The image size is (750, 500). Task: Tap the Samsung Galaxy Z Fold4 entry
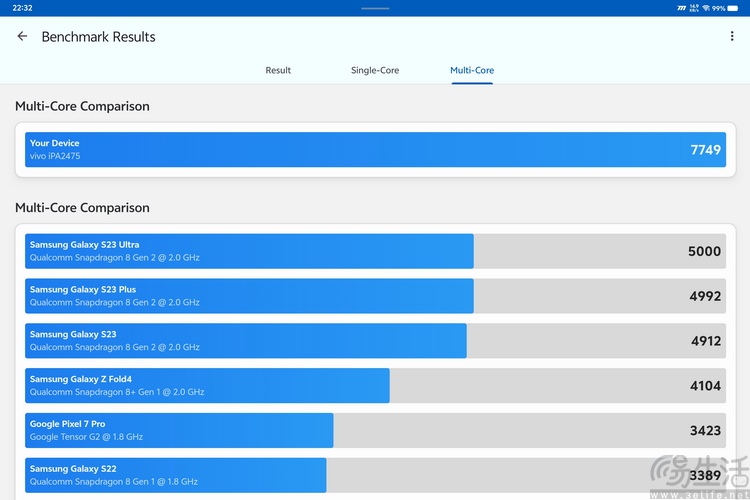375,386
